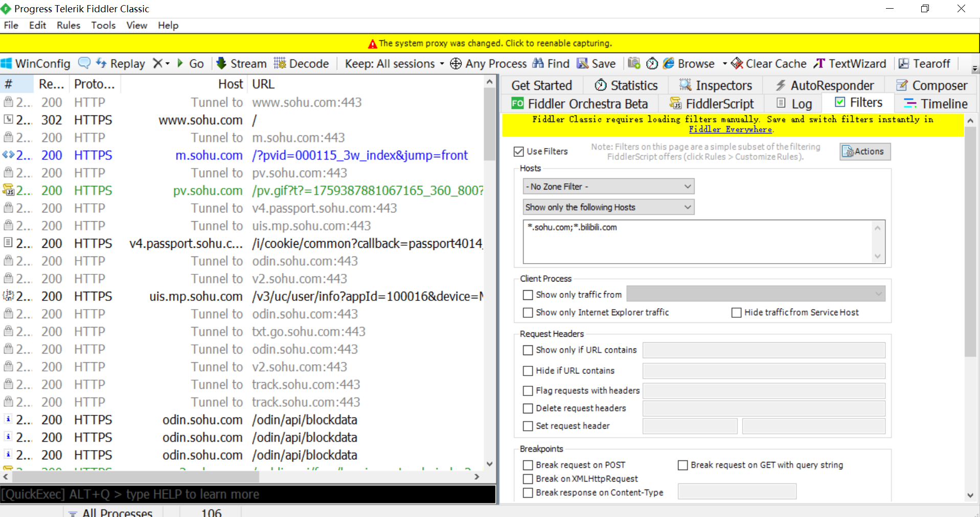Image resolution: width=980 pixels, height=517 pixels.
Task: Open Find sessions binoculars
Action: pyautogui.click(x=551, y=63)
